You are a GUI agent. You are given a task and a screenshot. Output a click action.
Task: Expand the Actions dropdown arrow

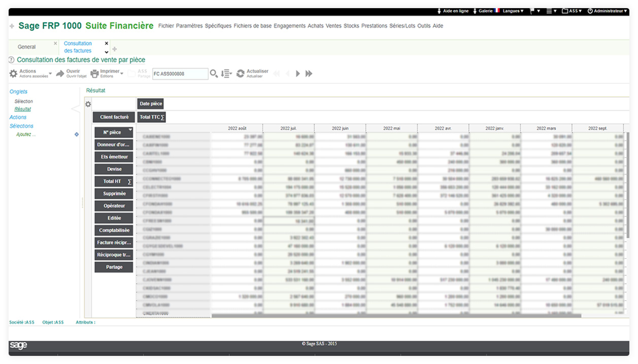(50, 74)
